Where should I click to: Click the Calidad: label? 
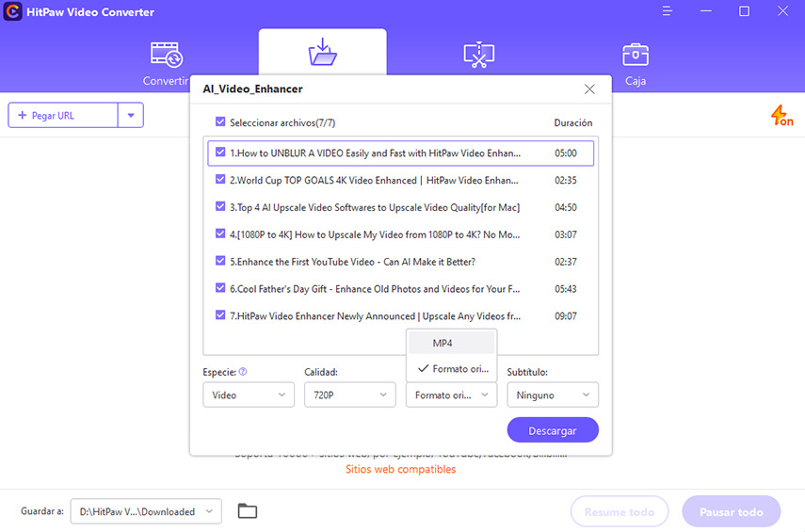point(321,372)
